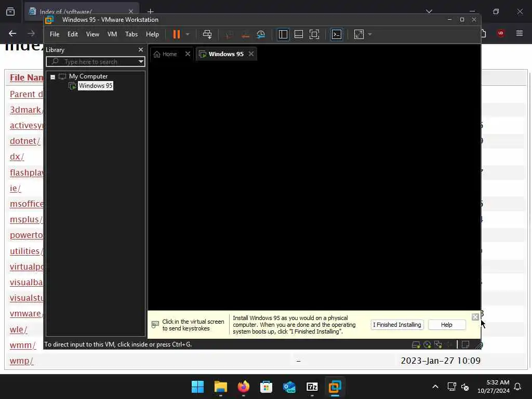Go back in the browser
Viewport: 532px width, 399px height.
coord(12,33)
